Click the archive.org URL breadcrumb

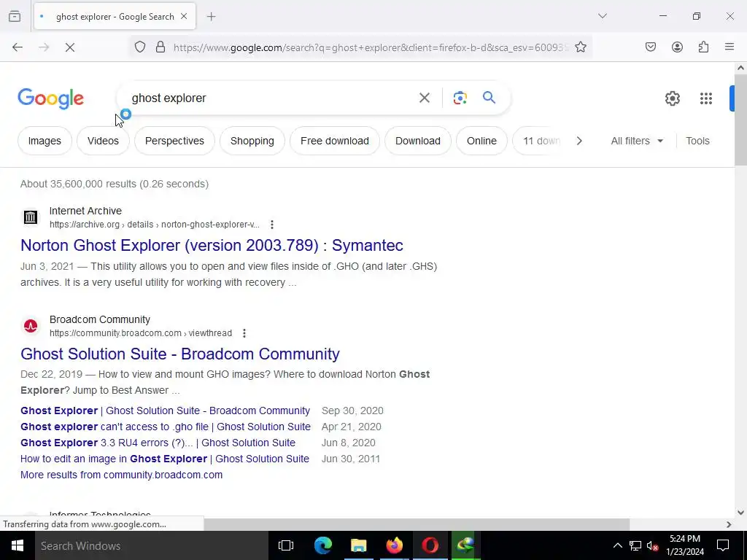[x=155, y=225]
